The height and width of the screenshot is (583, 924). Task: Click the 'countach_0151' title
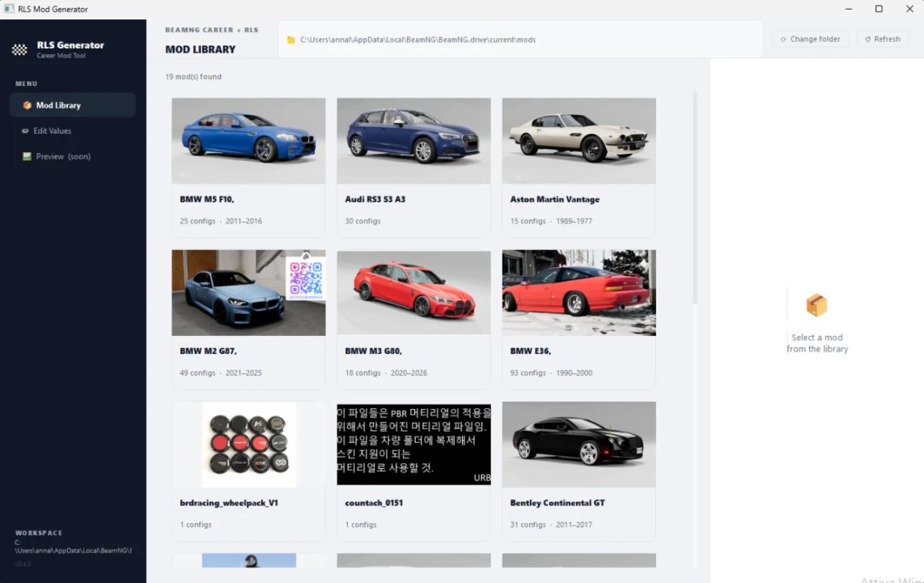(374, 503)
